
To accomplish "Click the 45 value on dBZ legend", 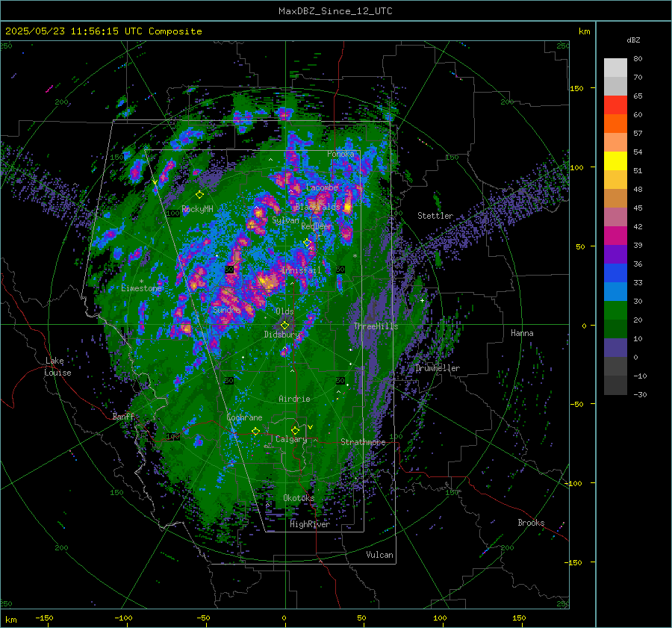I will (638, 208).
